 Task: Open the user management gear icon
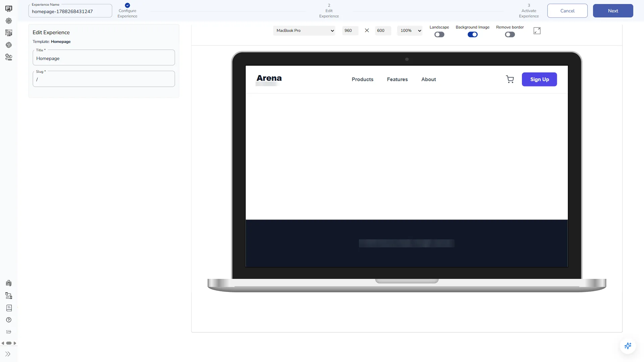coord(9,45)
